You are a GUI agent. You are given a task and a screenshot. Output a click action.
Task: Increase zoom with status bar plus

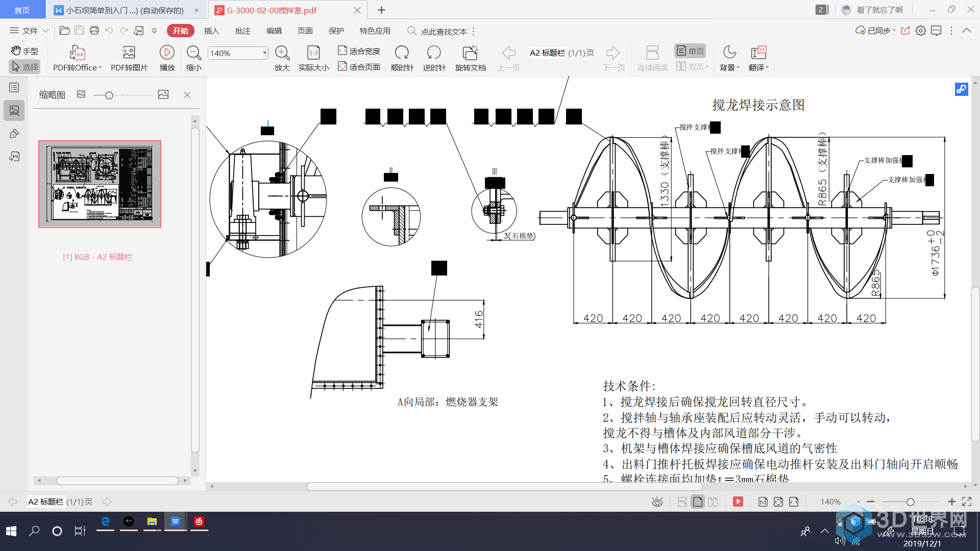coord(951,502)
